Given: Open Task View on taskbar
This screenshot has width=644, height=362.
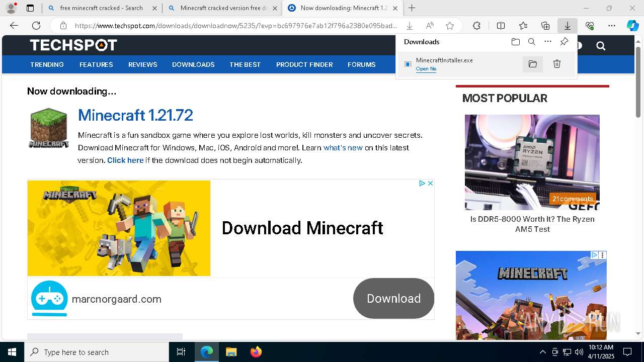Looking at the screenshot, I should click(181, 352).
